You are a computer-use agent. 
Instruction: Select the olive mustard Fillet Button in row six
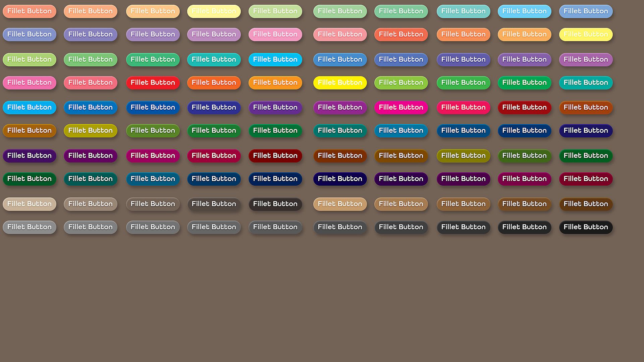coord(91,130)
